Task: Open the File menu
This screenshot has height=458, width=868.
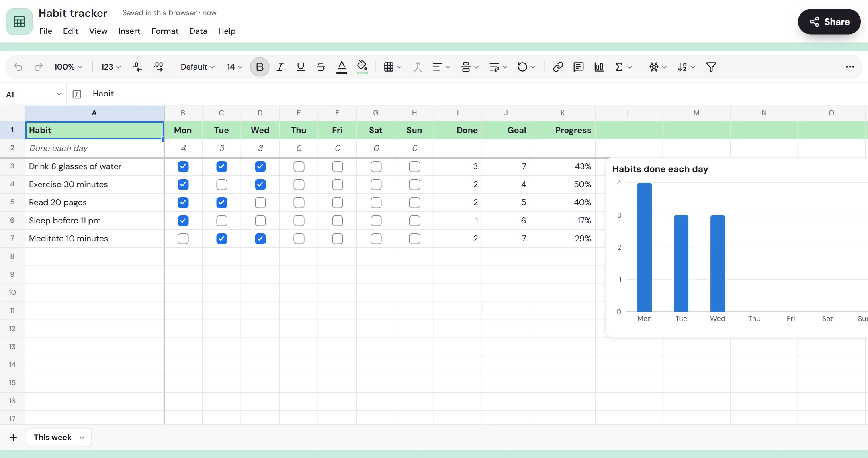Action: [x=45, y=31]
